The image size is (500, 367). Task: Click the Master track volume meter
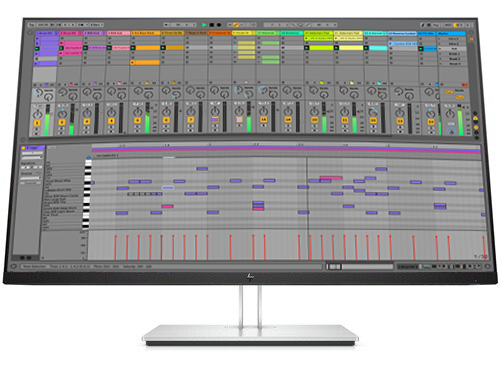tap(460, 120)
